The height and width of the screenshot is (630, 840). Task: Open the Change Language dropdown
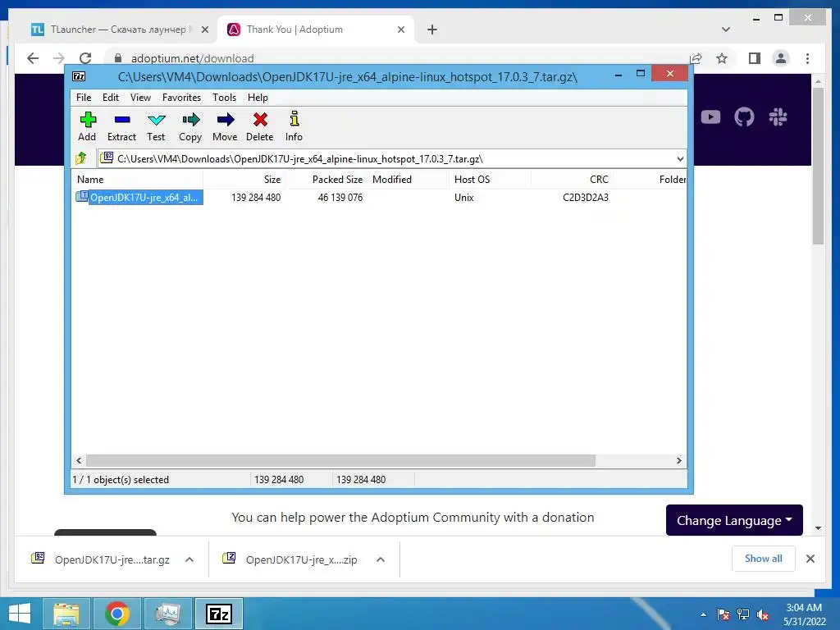click(x=734, y=520)
